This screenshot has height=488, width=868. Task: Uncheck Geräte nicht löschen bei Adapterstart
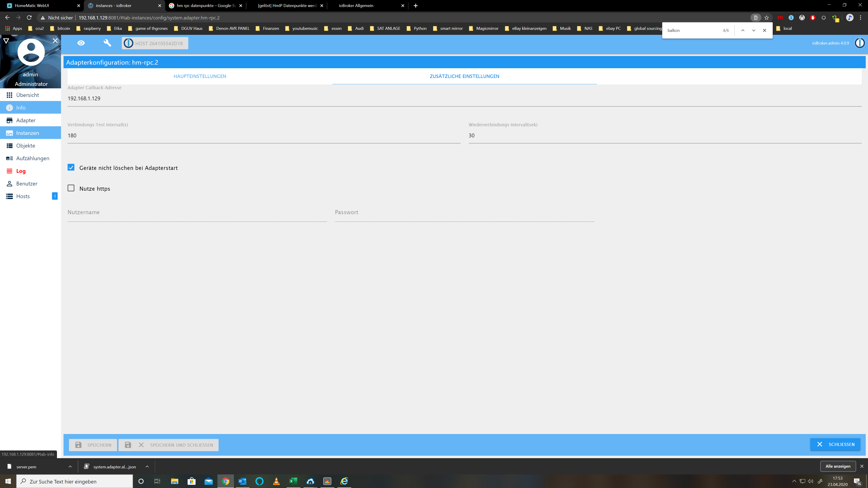[x=71, y=167]
